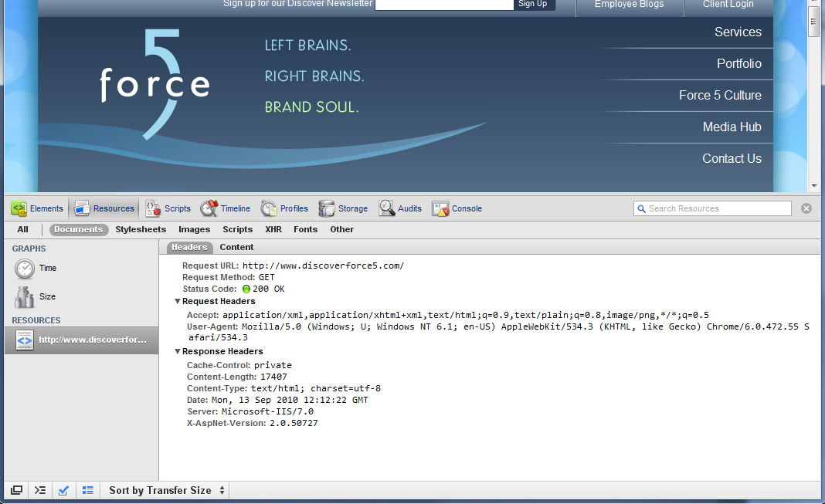Switch to the Resources panel
The height and width of the screenshot is (504, 825).
tap(104, 208)
